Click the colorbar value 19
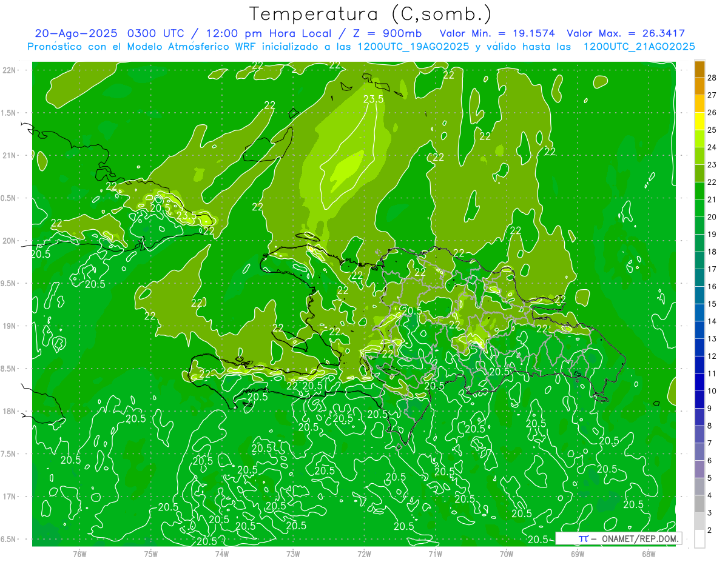 click(x=712, y=234)
